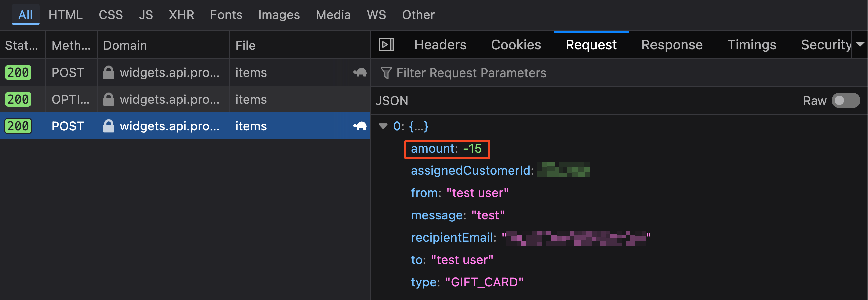Image resolution: width=868 pixels, height=300 pixels.
Task: Click the lock icon in OPTIONS request row
Action: (108, 99)
